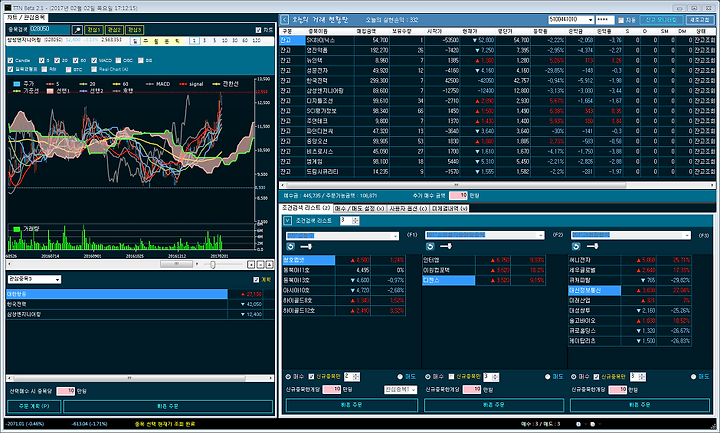720x433 pixels.
Task: Select the daily (일) chart period button
Action: click(x=135, y=41)
